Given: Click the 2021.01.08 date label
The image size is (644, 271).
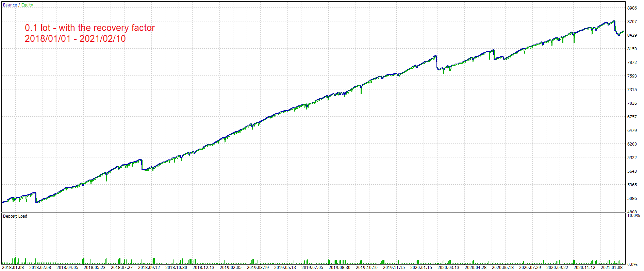Looking at the screenshot, I should pyautogui.click(x=612, y=268).
